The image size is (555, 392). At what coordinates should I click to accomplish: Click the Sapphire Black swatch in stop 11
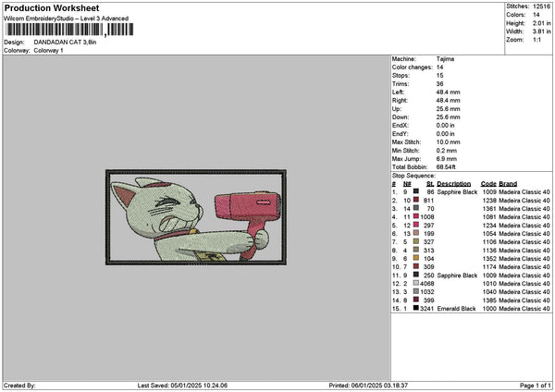(x=416, y=275)
